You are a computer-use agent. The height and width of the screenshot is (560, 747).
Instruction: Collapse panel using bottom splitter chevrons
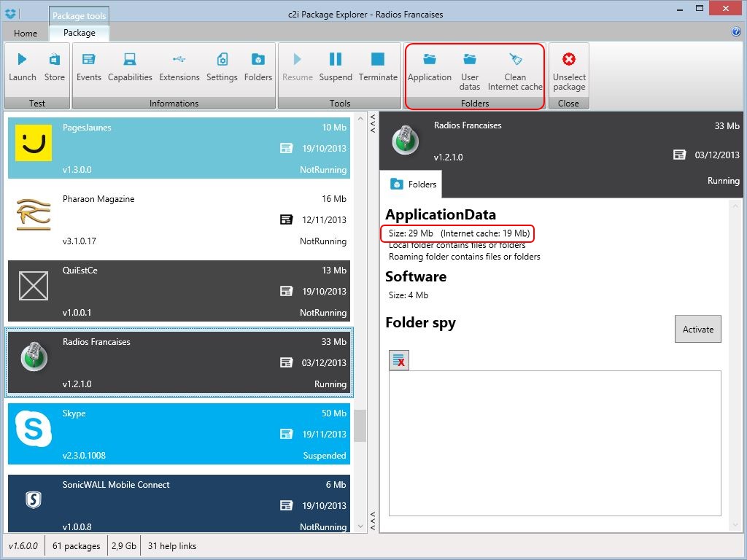tap(373, 521)
